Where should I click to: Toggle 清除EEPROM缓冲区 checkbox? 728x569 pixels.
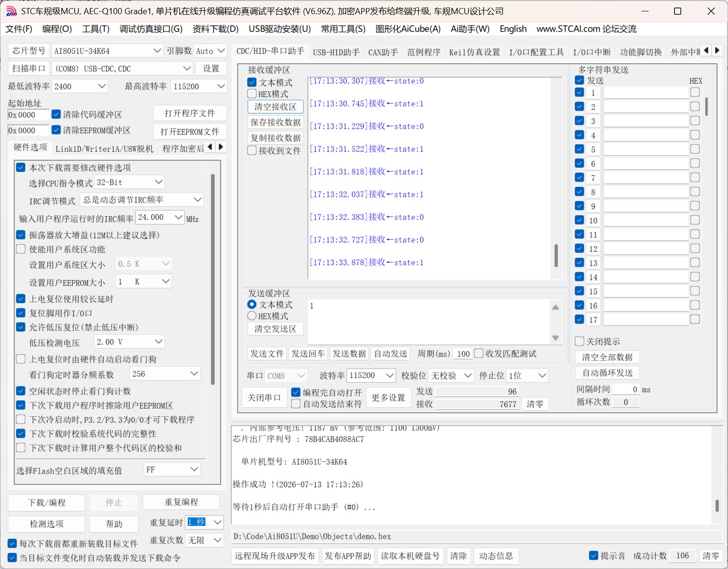click(x=56, y=130)
